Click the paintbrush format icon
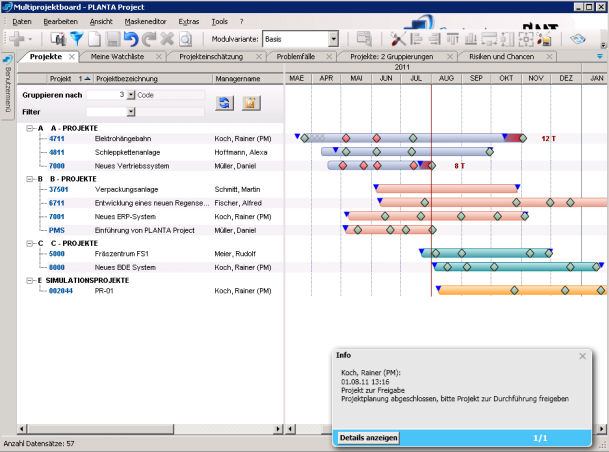The width and height of the screenshot is (609, 452). (x=544, y=39)
